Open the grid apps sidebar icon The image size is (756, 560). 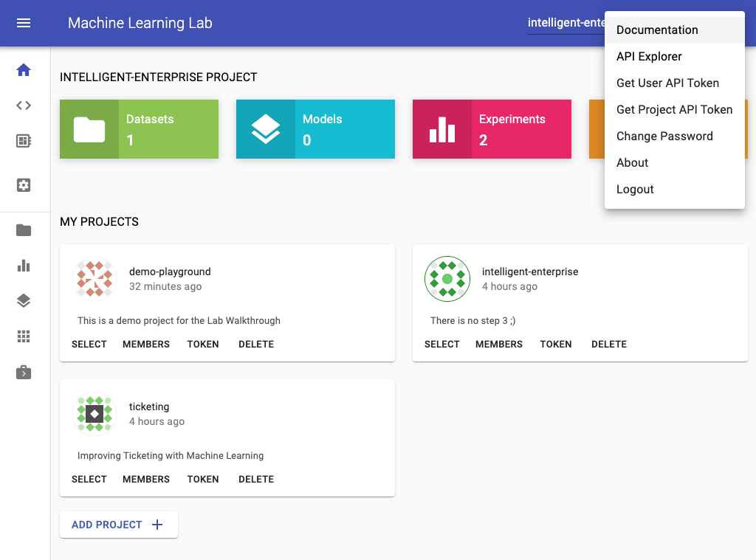pyautogui.click(x=24, y=336)
